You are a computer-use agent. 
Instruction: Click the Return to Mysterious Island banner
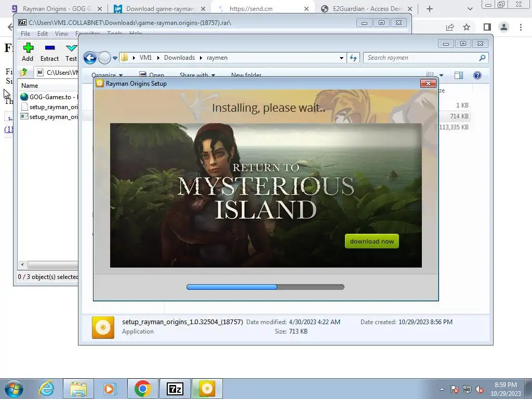click(x=265, y=195)
